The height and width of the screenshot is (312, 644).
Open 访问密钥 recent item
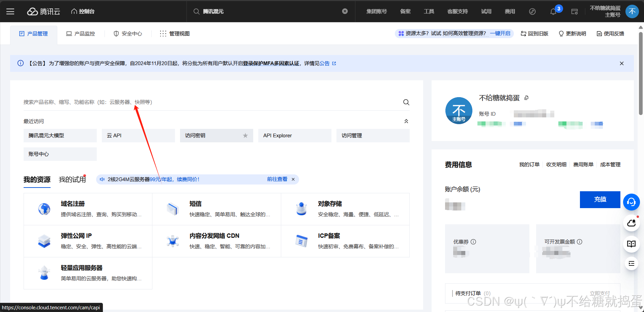click(216, 136)
